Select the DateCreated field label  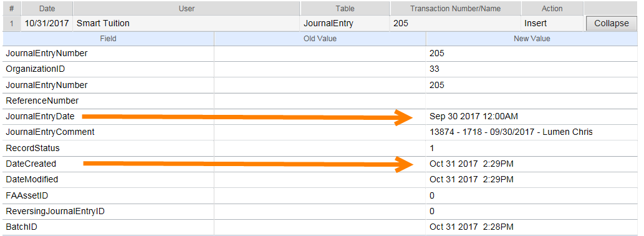pyautogui.click(x=31, y=164)
